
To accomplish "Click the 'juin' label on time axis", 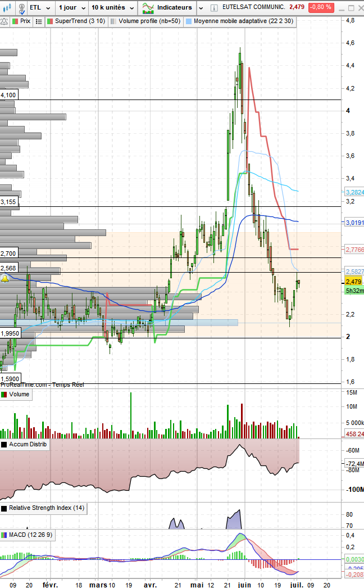I will click(x=244, y=585).
